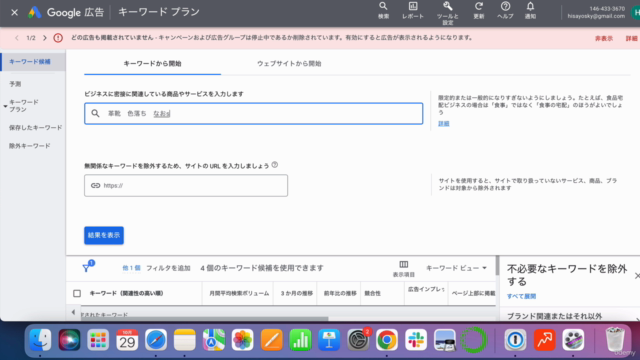
Task: Go to next alert arrow
Action: pos(44,38)
